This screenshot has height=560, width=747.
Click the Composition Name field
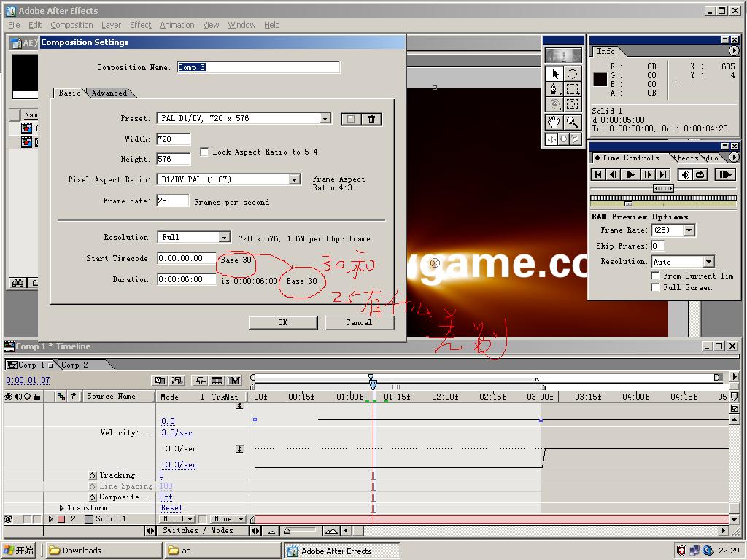pos(258,67)
